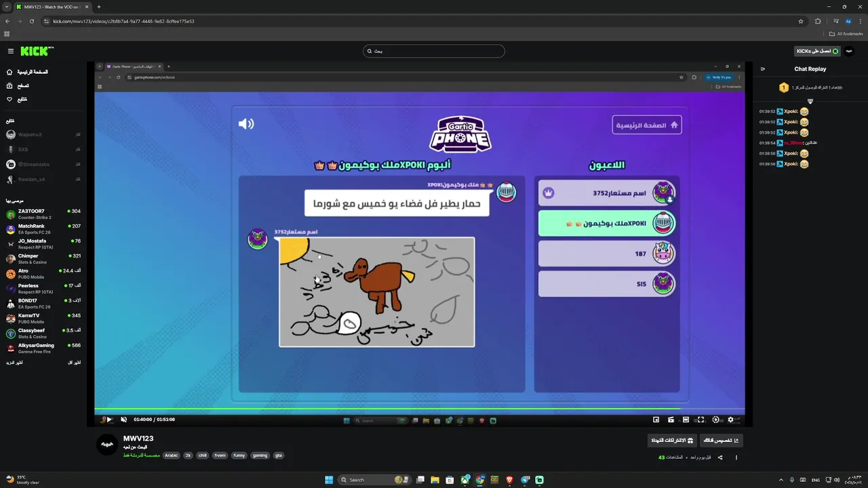The image size is (868, 488).
Task: Expand Show More under recommended channels
Action: [x=14, y=363]
